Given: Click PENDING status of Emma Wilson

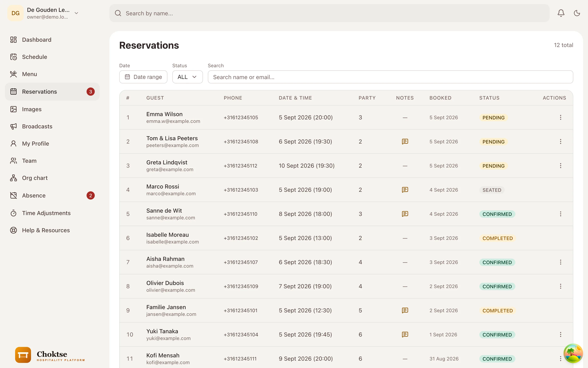Looking at the screenshot, I should point(493,118).
